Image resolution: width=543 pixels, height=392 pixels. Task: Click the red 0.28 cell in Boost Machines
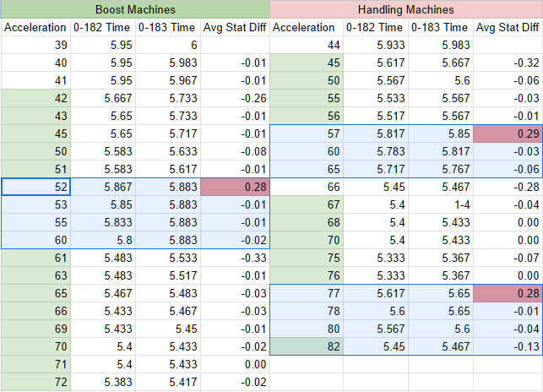click(x=235, y=187)
